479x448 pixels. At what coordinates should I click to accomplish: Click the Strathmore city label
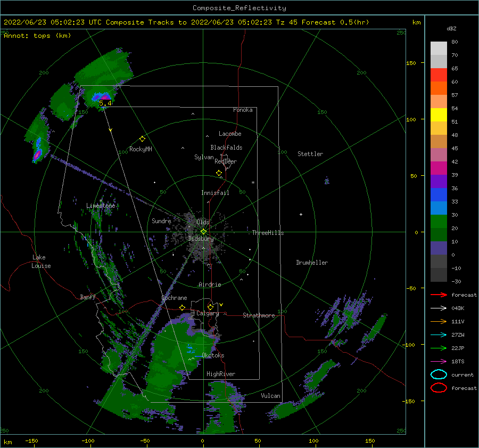[x=259, y=315]
